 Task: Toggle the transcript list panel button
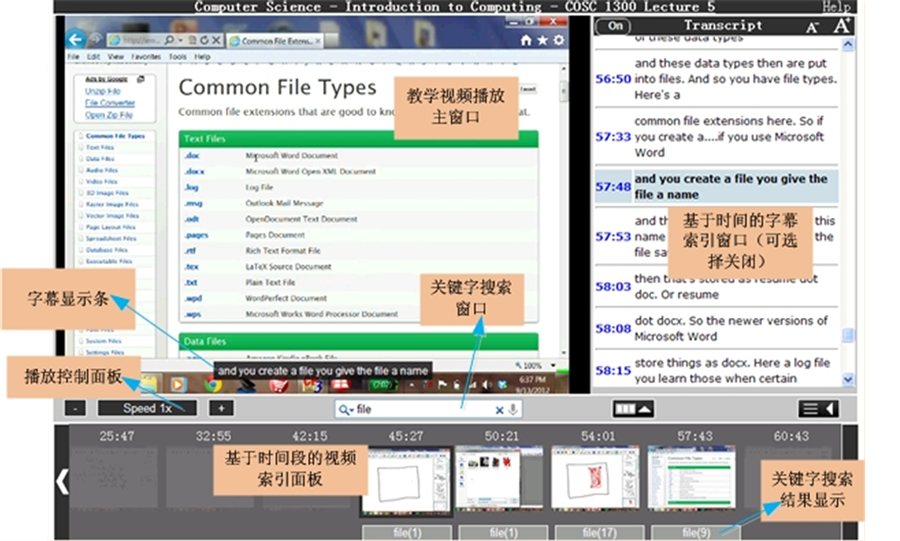[x=818, y=409]
